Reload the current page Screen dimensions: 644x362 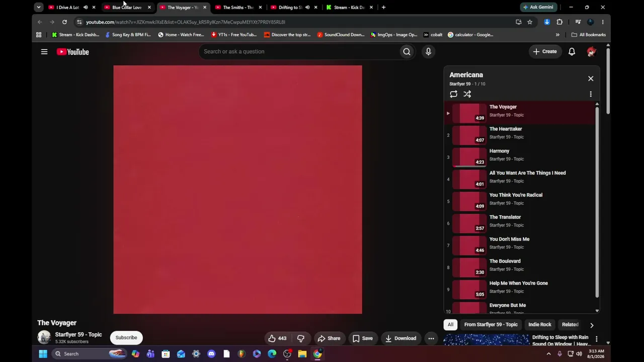pyautogui.click(x=64, y=22)
